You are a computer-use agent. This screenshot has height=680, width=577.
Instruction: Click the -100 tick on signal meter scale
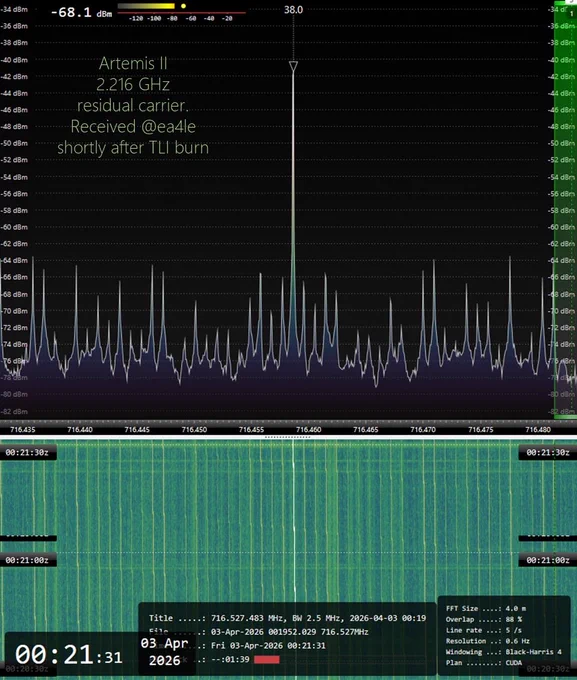(x=154, y=18)
